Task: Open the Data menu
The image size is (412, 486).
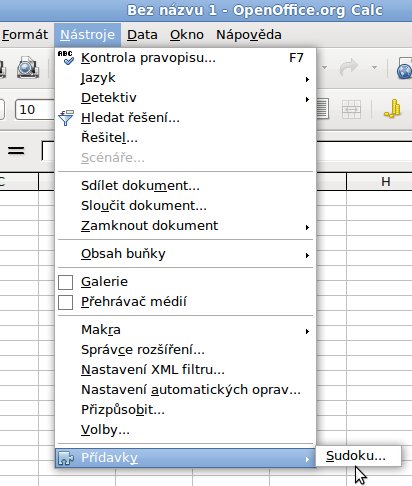Action: (x=142, y=35)
